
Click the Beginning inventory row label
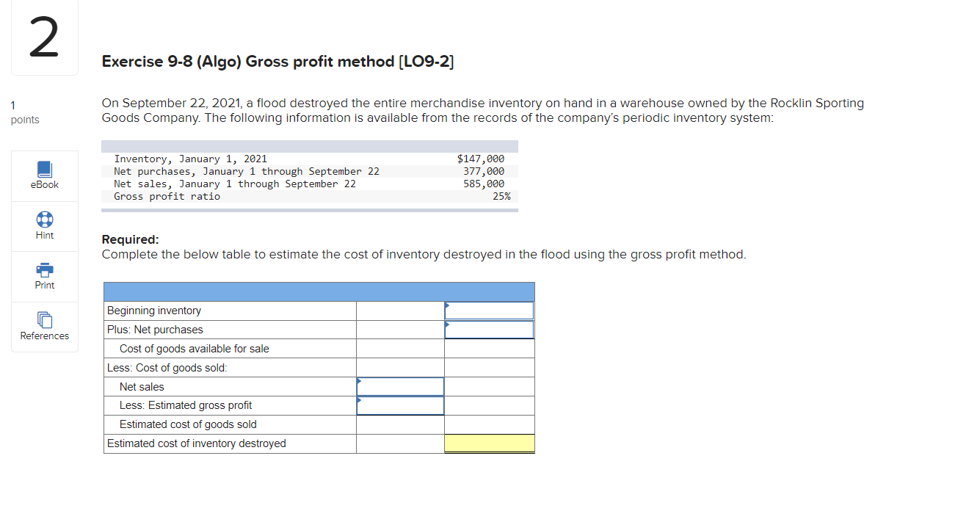[x=153, y=310]
